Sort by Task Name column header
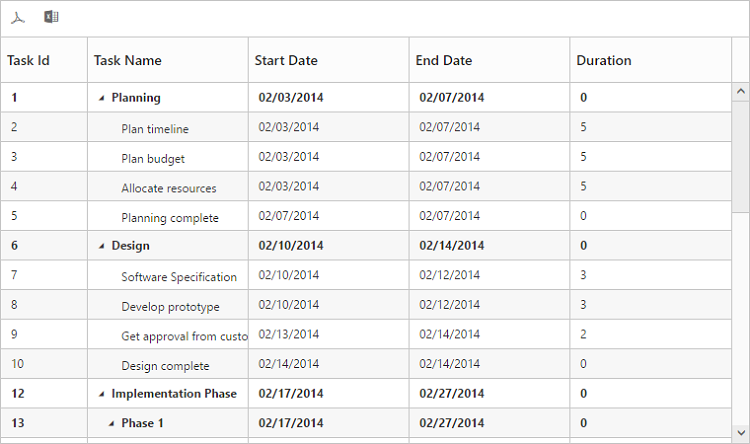750x444 pixels. (x=127, y=60)
